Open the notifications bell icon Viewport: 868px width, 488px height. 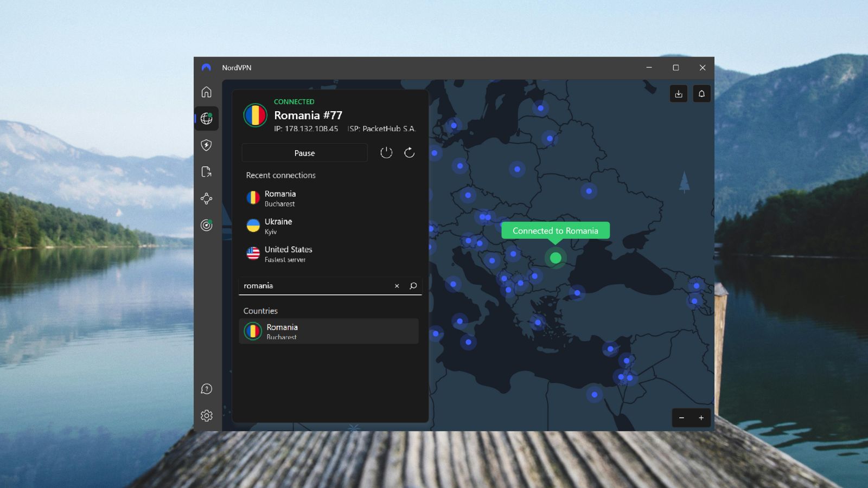tap(701, 93)
